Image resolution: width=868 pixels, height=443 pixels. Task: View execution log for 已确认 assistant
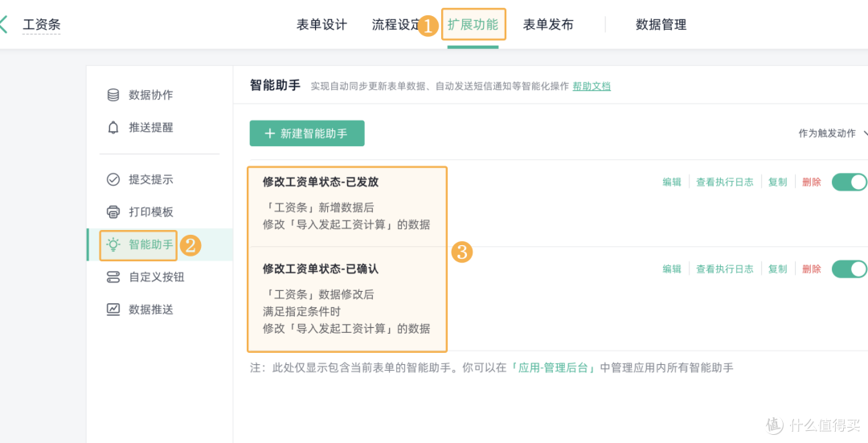(725, 269)
